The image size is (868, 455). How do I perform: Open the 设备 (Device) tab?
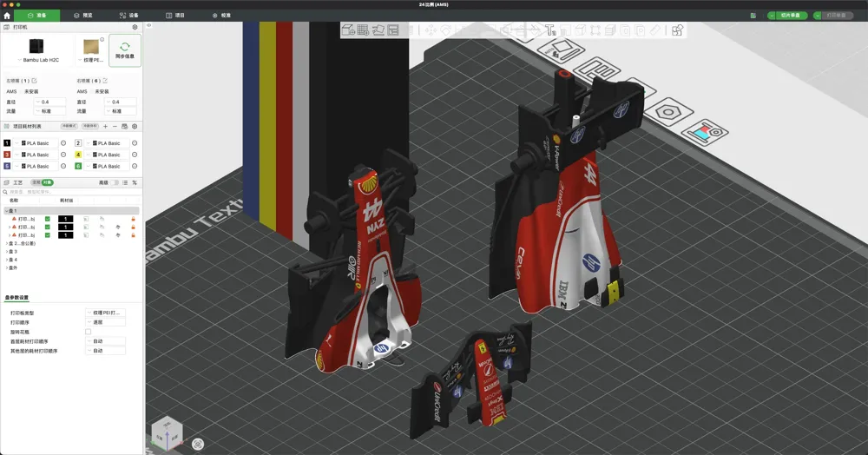point(129,16)
